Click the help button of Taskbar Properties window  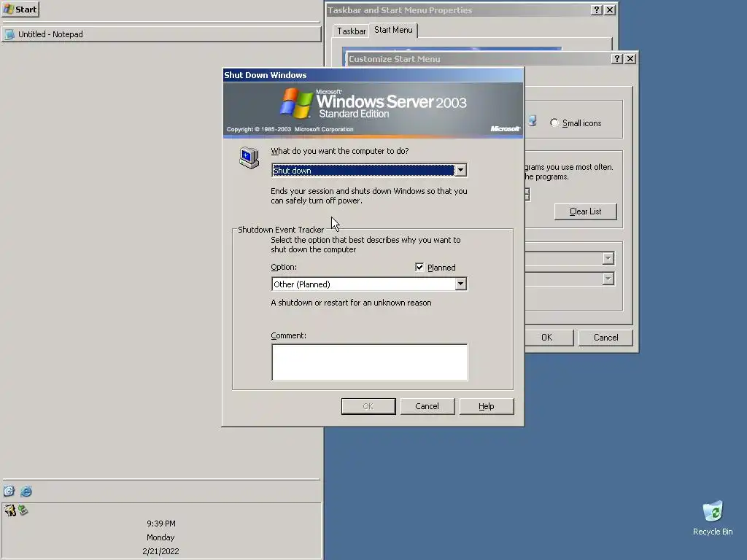coord(597,10)
